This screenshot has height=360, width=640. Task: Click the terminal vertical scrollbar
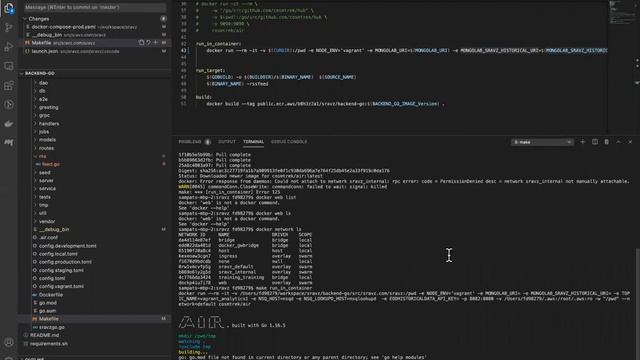pos(638,302)
